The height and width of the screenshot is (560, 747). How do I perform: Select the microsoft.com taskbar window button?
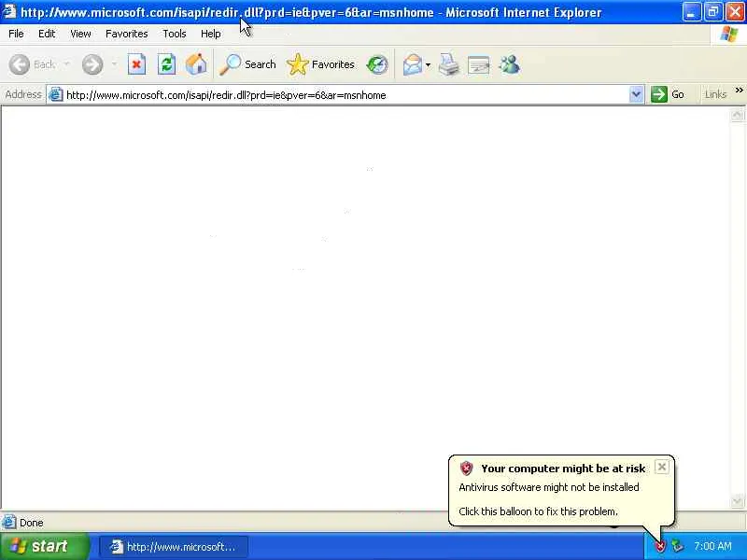(174, 547)
